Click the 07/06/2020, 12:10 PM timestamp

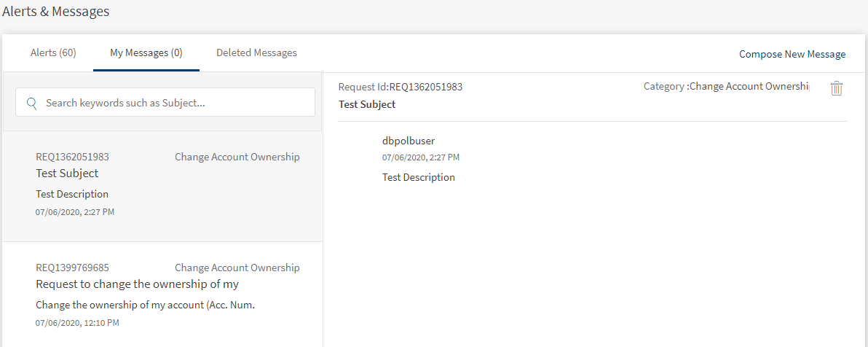77,322
